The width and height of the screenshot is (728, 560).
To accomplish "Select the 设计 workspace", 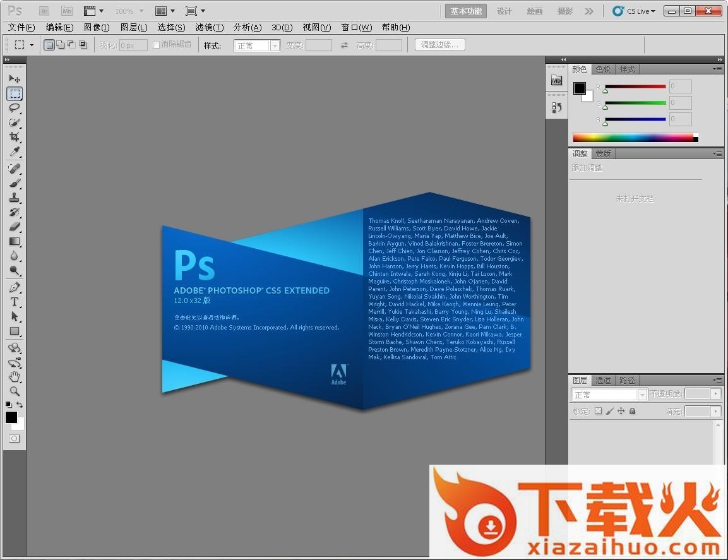I will pos(504,11).
